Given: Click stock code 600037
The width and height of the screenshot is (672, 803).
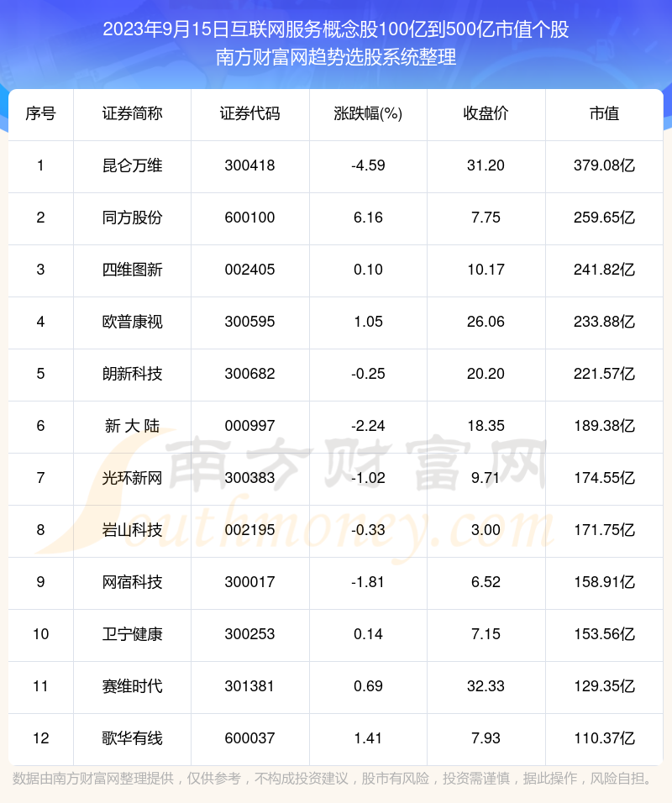Looking at the screenshot, I should [250, 738].
